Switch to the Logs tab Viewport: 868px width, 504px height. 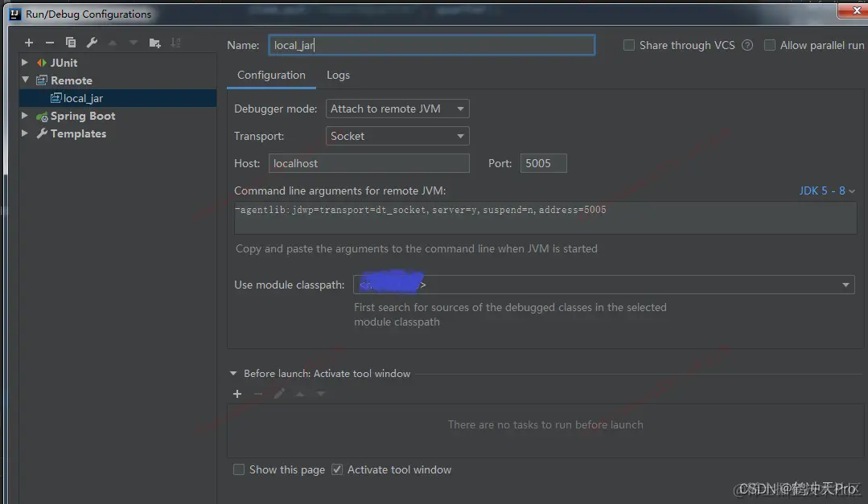(x=338, y=76)
